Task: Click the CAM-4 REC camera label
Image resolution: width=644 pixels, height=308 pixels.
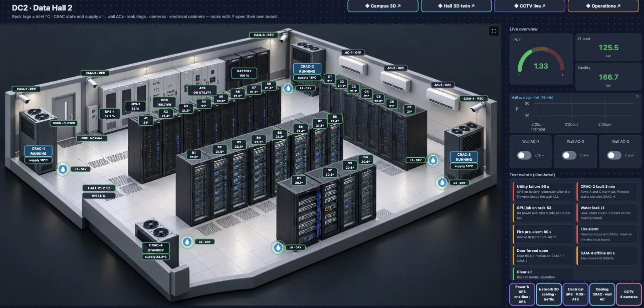Action: click(x=474, y=99)
